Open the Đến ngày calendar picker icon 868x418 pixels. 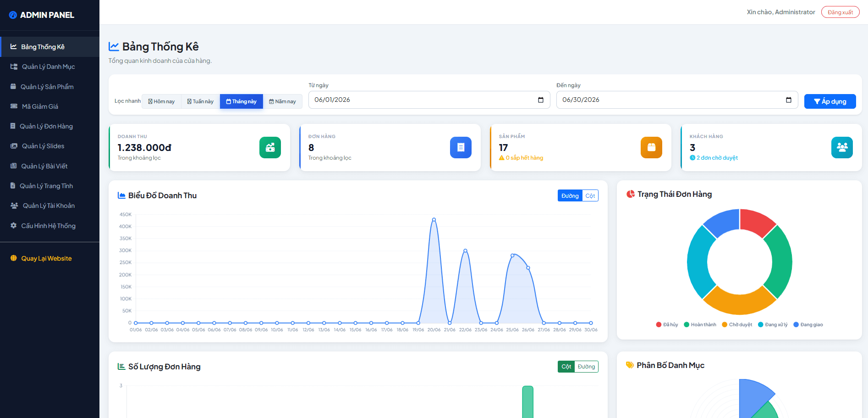click(x=789, y=100)
